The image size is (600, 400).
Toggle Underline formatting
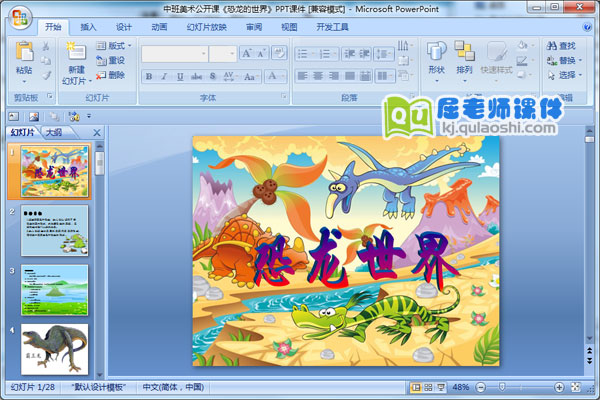pyautogui.click(x=180, y=76)
